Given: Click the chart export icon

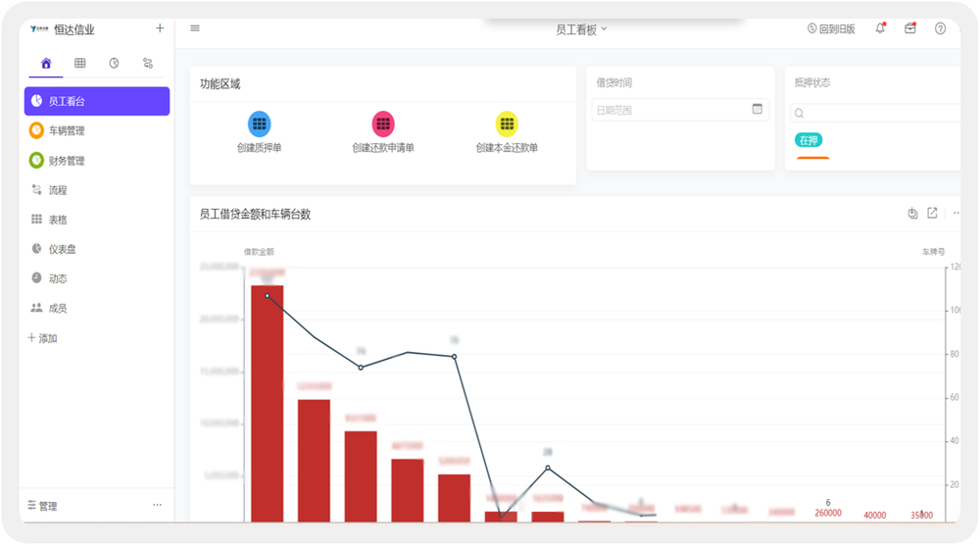Looking at the screenshot, I should click(912, 213).
